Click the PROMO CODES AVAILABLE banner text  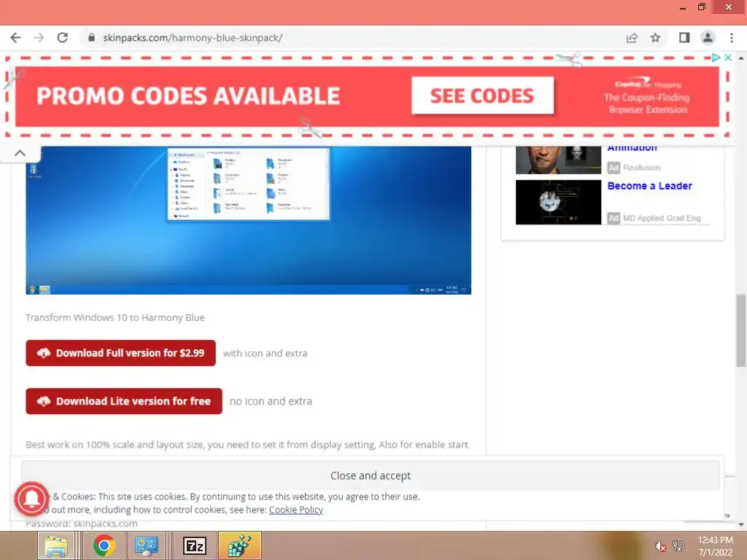[188, 96]
